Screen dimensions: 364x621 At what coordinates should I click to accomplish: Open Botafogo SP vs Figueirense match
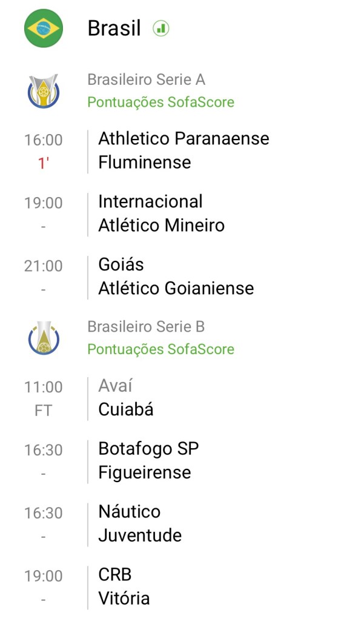148,460
